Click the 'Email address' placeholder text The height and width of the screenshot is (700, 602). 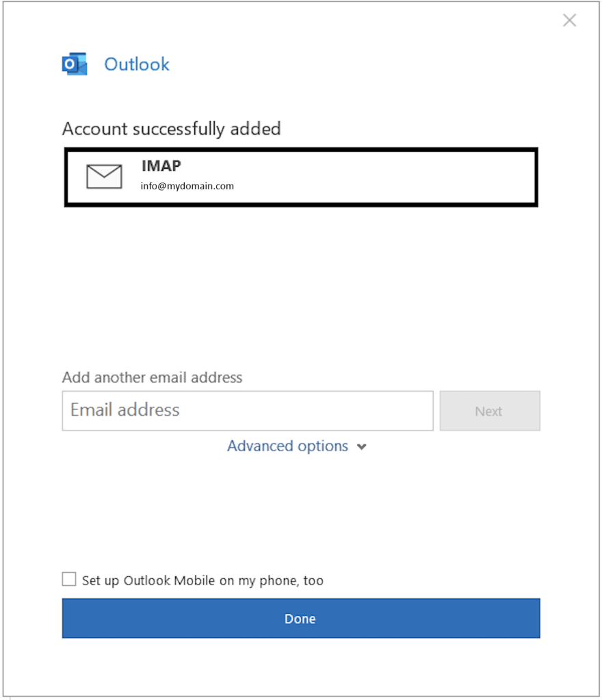point(125,410)
